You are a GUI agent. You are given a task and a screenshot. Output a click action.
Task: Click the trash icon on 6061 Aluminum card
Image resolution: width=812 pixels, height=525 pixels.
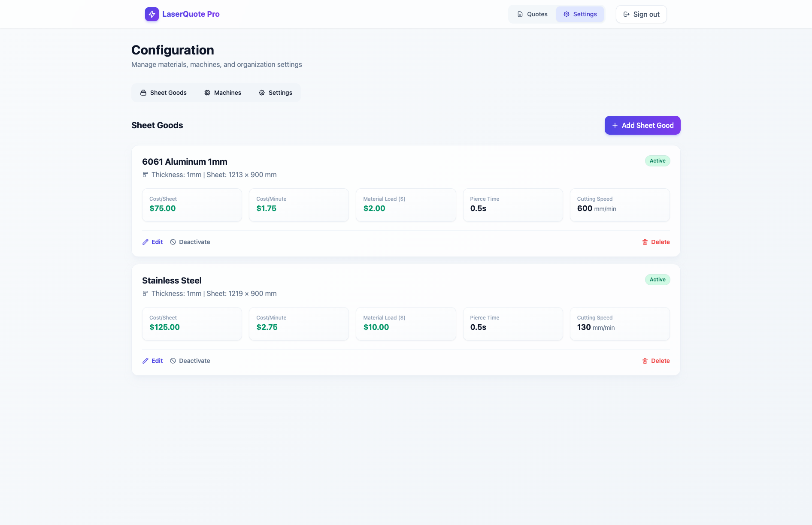pos(645,242)
